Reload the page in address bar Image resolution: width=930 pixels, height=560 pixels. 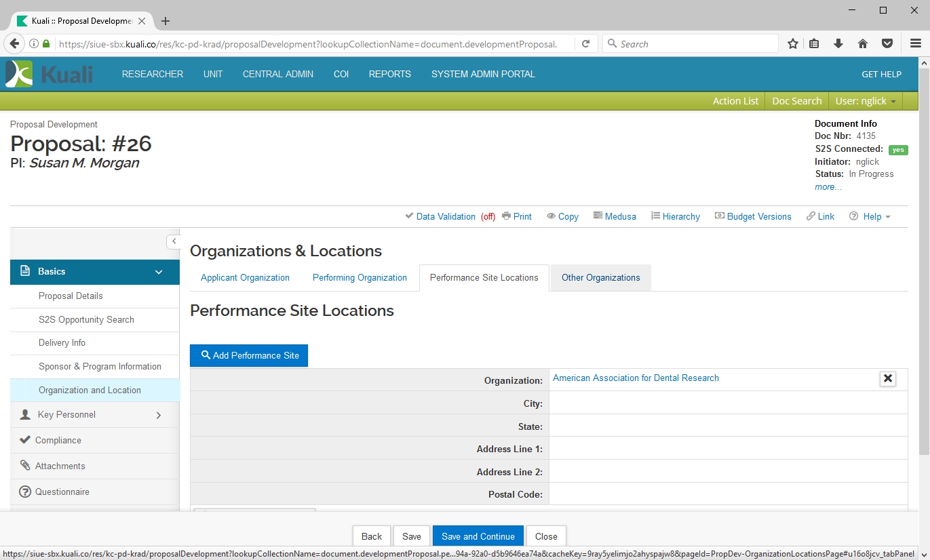click(x=585, y=44)
